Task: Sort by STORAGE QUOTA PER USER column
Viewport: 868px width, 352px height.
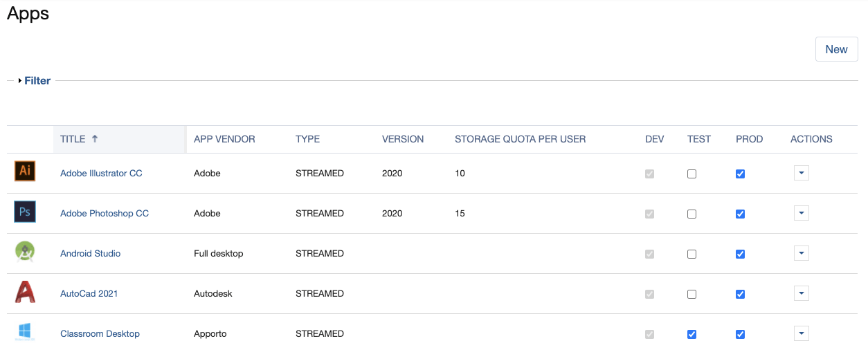Action: [520, 139]
